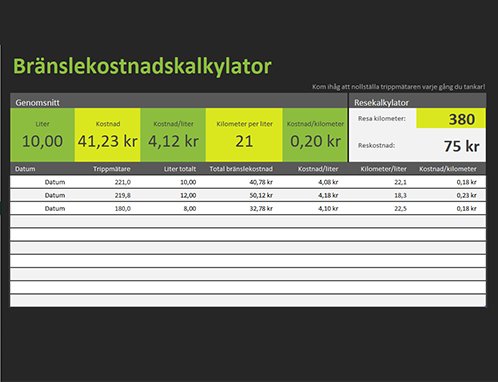This screenshot has width=498, height=382.
Task: Click fuel cost cell 40,78 kr
Action: (261, 182)
